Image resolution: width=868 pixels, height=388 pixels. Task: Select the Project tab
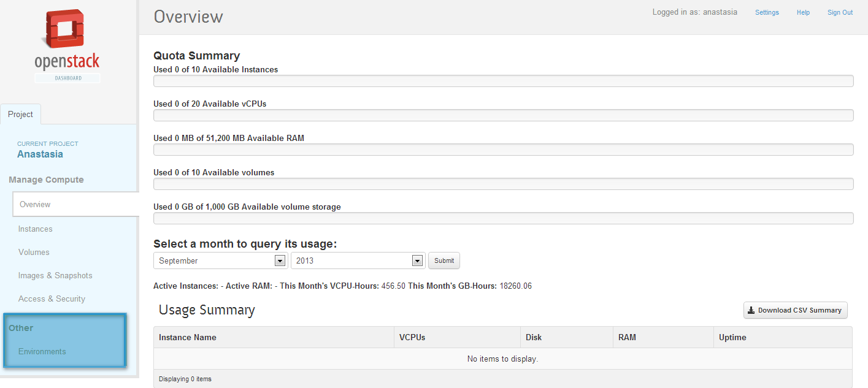click(x=20, y=115)
